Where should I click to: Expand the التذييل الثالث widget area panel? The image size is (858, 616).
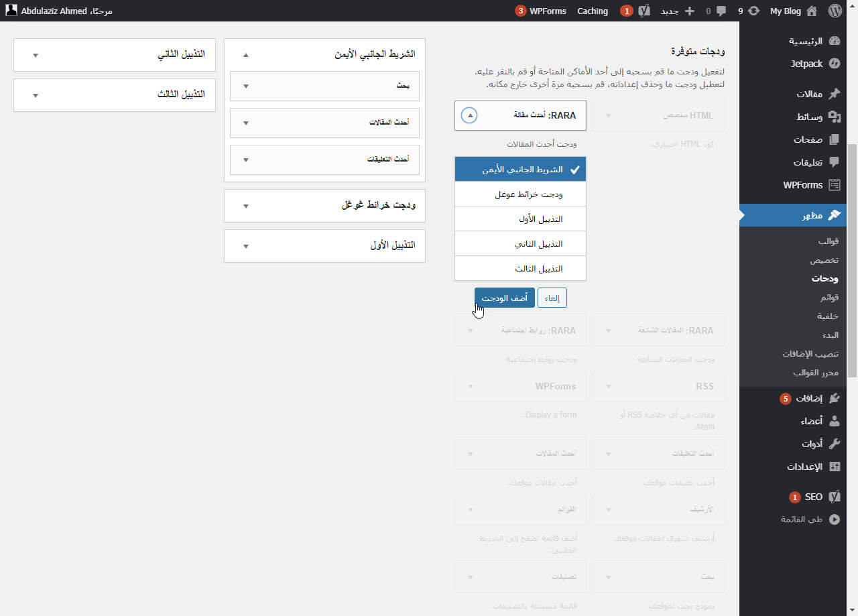[x=35, y=95]
